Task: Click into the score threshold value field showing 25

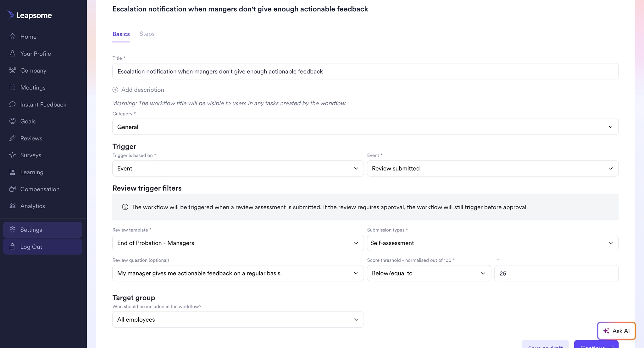Action: [x=556, y=273]
